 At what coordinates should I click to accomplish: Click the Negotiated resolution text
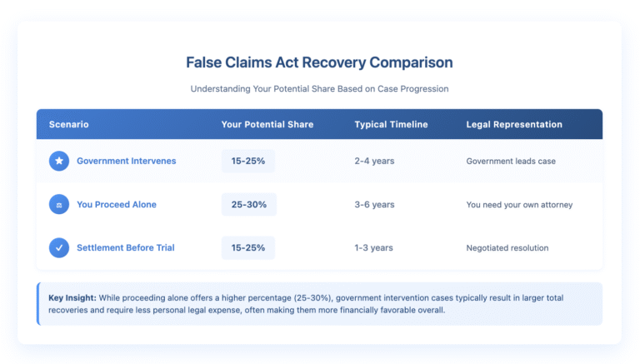coord(507,247)
